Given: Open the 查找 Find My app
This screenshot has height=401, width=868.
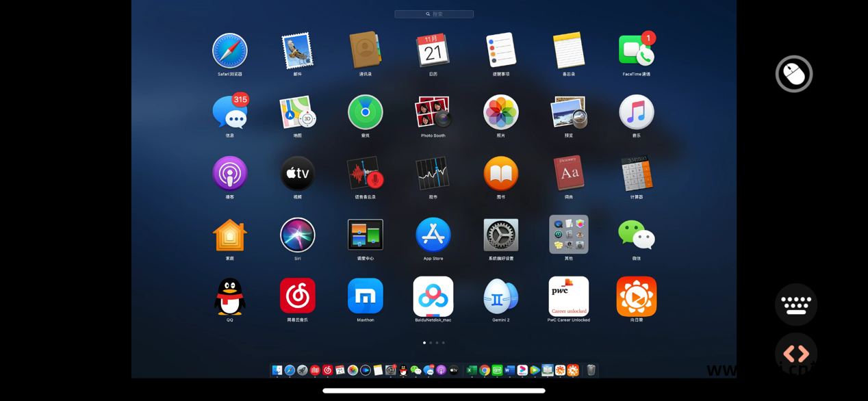Looking at the screenshot, I should (366, 112).
